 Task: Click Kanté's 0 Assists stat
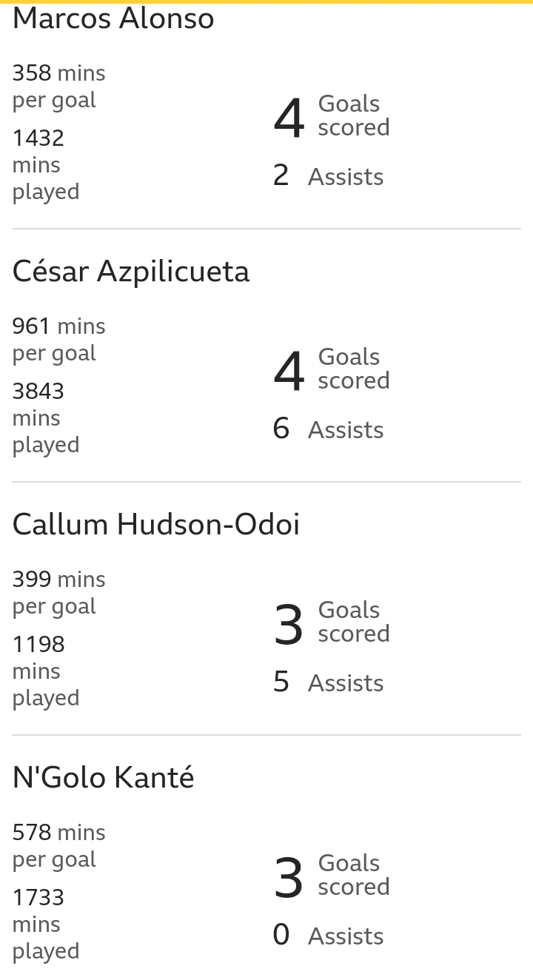tap(329, 936)
